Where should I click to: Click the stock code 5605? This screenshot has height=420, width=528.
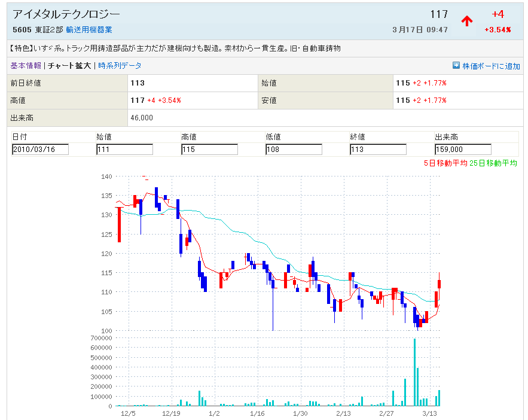22,30
